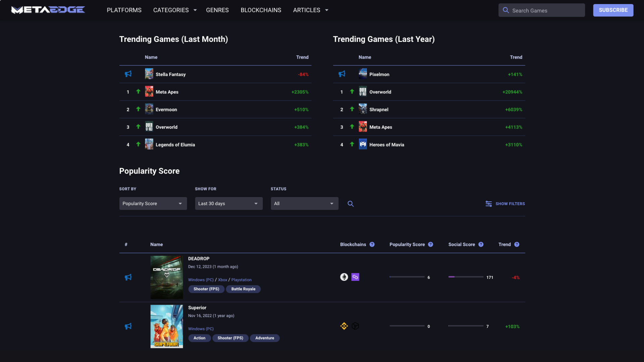
Task: Open the Superior cover thumbnail
Action: coord(166,326)
